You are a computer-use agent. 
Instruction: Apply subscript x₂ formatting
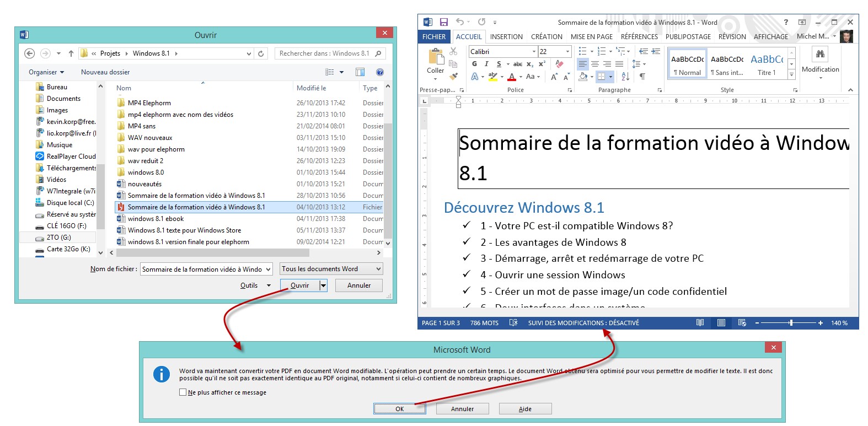click(x=530, y=64)
